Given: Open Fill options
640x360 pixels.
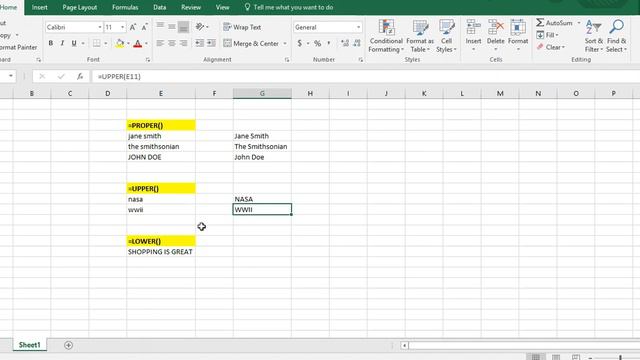Looking at the screenshot, I should [x=547, y=35].
